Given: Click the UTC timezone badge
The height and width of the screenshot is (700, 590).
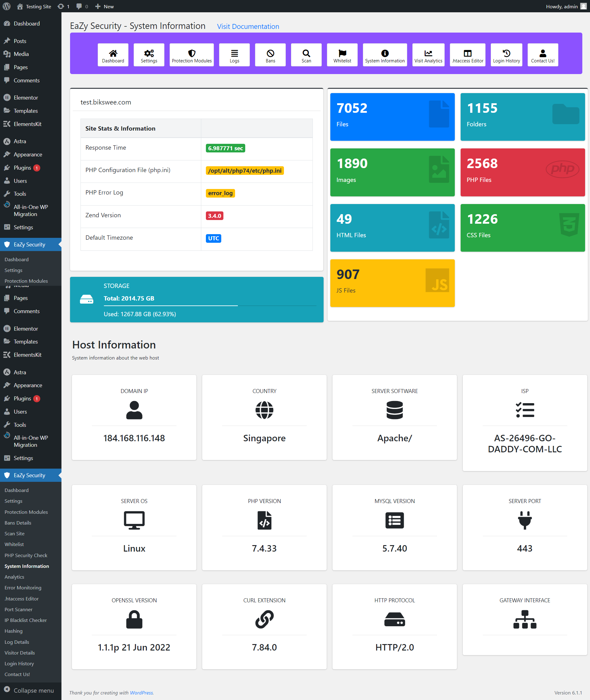Looking at the screenshot, I should point(213,238).
